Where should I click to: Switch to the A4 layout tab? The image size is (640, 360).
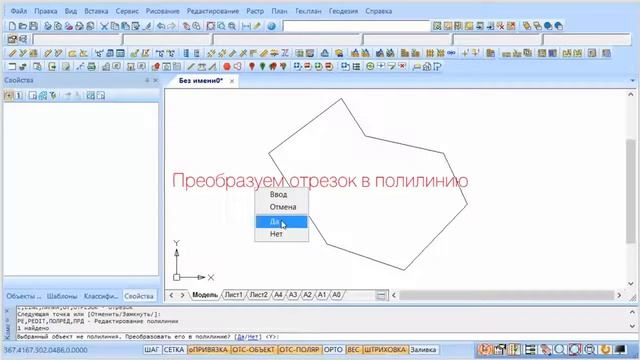coord(278,295)
